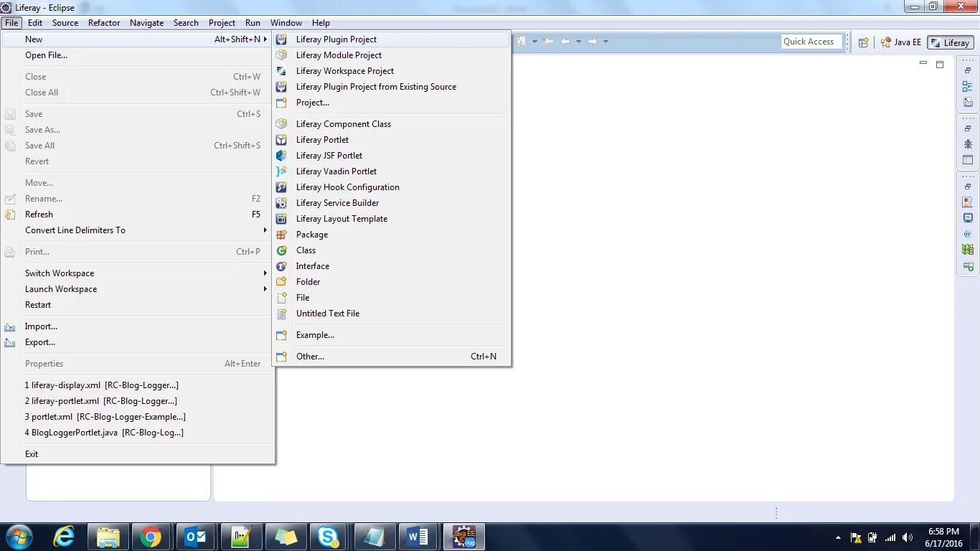Open the Refactor menu
Viewport: 980px width, 551px height.
[104, 23]
